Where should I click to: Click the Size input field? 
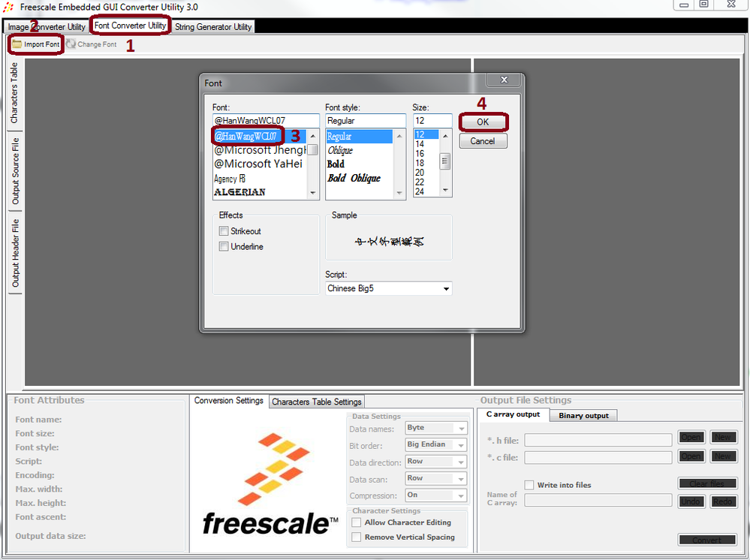tap(432, 121)
